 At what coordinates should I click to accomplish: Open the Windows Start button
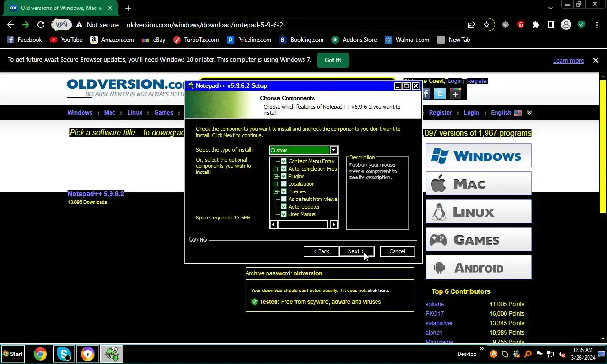point(13,354)
